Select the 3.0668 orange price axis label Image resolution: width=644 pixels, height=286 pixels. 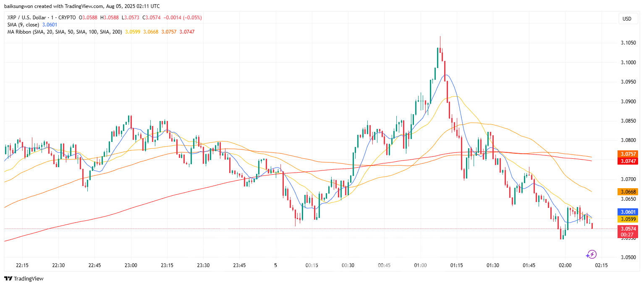tap(627, 192)
